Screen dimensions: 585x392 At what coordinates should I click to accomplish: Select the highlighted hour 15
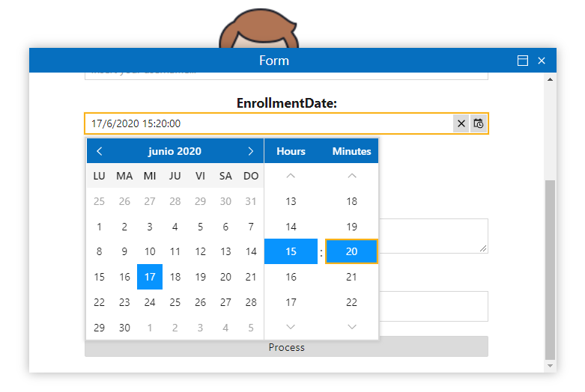pyautogui.click(x=291, y=251)
